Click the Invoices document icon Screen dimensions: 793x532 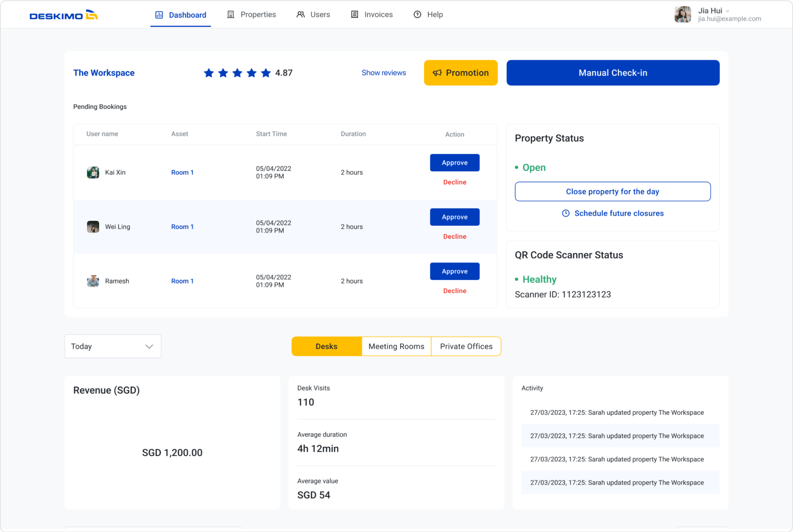354,15
